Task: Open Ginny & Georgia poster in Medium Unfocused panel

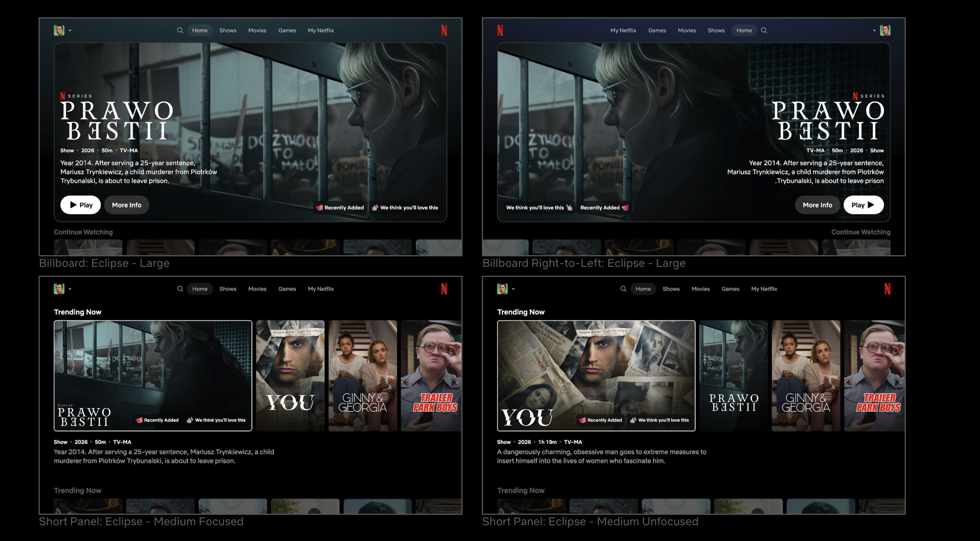Action: pyautogui.click(x=806, y=376)
